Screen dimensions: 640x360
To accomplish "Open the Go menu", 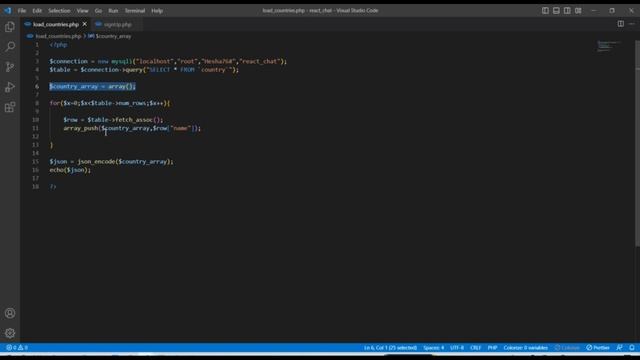I will [x=98, y=11].
